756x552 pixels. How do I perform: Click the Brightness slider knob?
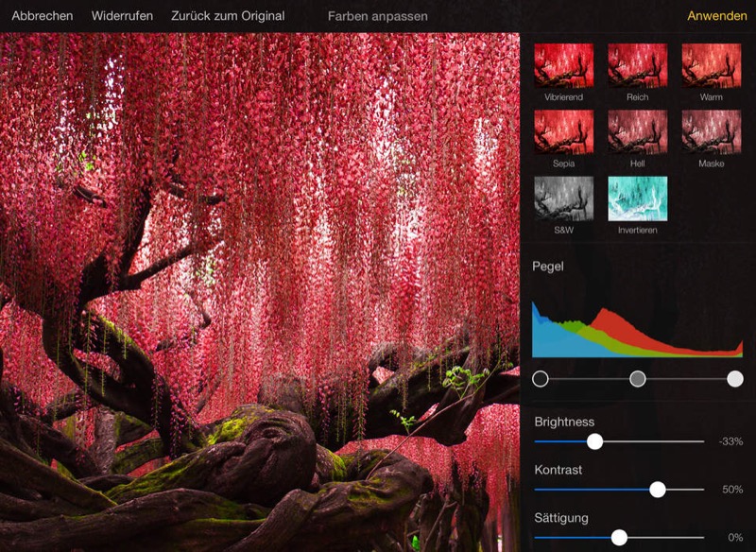point(594,441)
